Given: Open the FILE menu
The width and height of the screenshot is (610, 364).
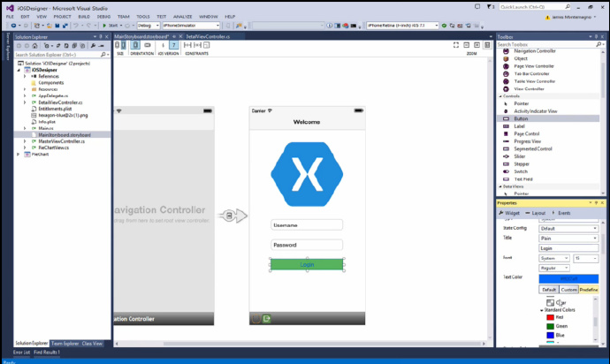Looking at the screenshot, I should click(10, 17).
